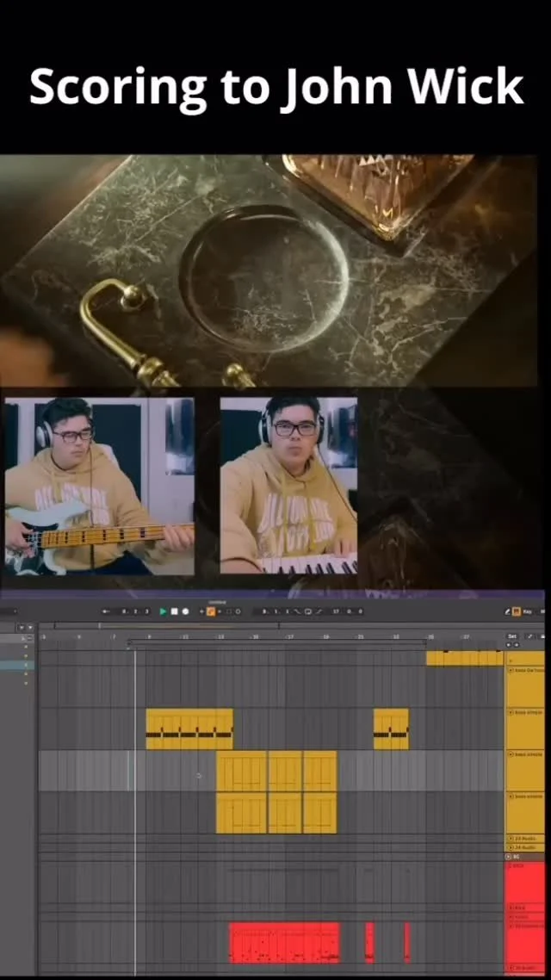Arm the Arrangement Record circle button
This screenshot has height=980, width=551.
(185, 611)
